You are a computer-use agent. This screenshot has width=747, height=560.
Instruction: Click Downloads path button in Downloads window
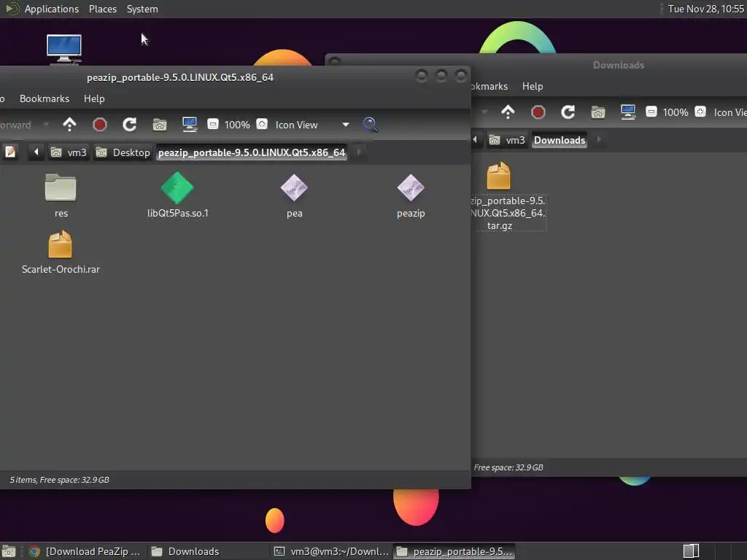click(560, 140)
